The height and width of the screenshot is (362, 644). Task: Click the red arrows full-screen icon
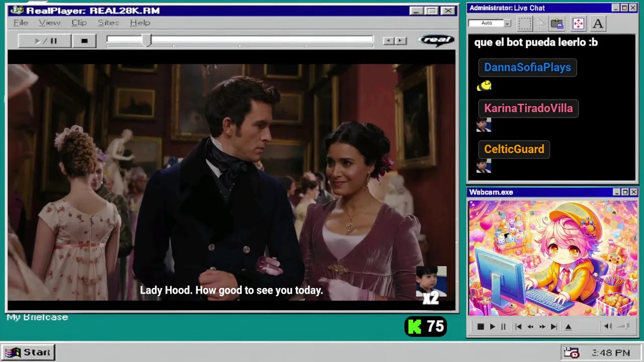[x=578, y=23]
